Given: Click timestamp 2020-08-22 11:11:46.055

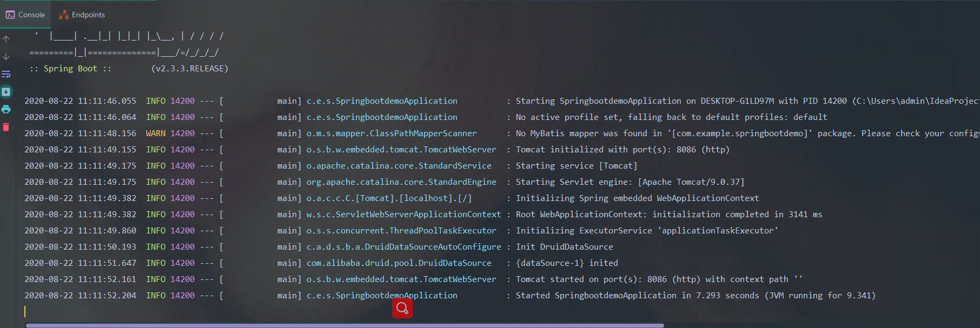Looking at the screenshot, I should click(x=81, y=101).
